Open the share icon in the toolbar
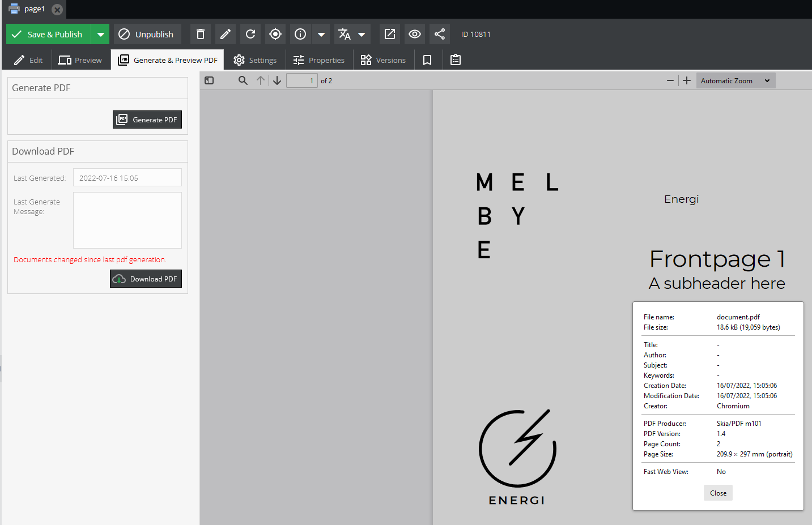Image resolution: width=812 pixels, height=525 pixels. pos(439,34)
